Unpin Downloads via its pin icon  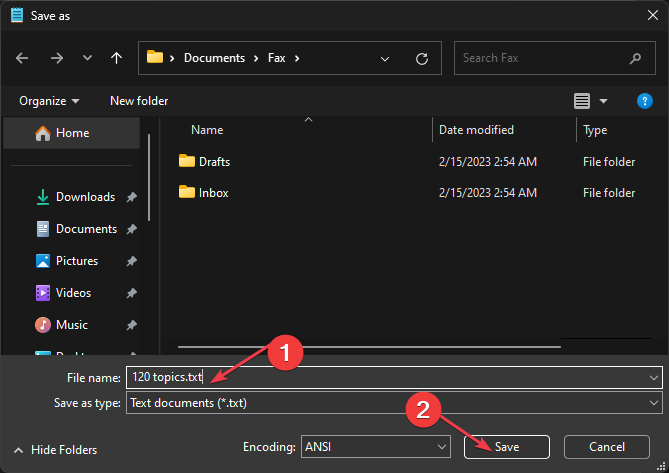(131, 197)
